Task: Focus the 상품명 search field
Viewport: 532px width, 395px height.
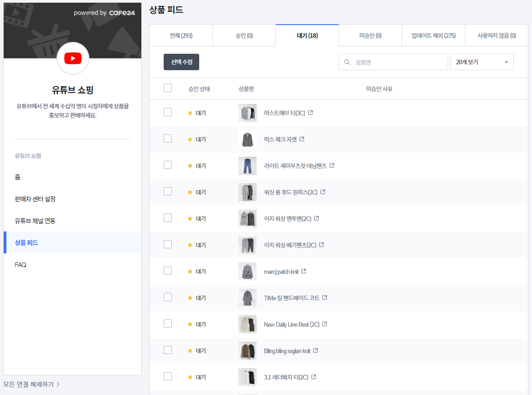Action: tap(393, 62)
